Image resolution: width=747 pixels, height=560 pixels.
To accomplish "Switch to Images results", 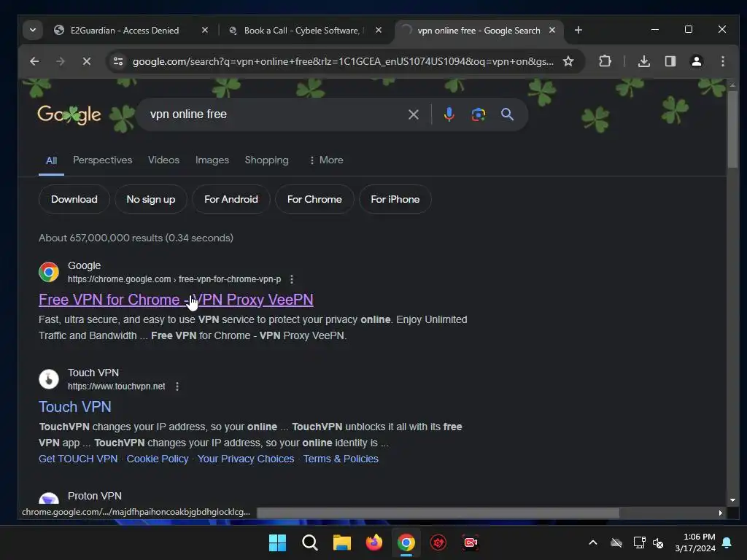I will click(212, 160).
